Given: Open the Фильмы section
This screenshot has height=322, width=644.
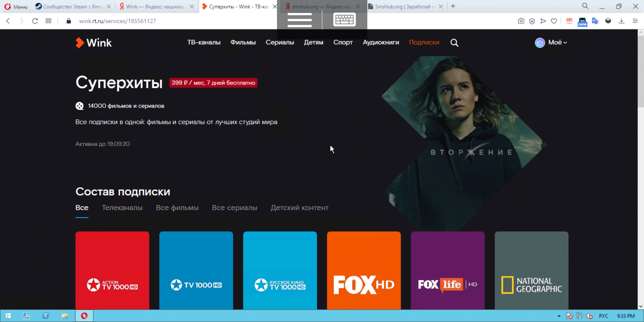Looking at the screenshot, I should point(243,42).
